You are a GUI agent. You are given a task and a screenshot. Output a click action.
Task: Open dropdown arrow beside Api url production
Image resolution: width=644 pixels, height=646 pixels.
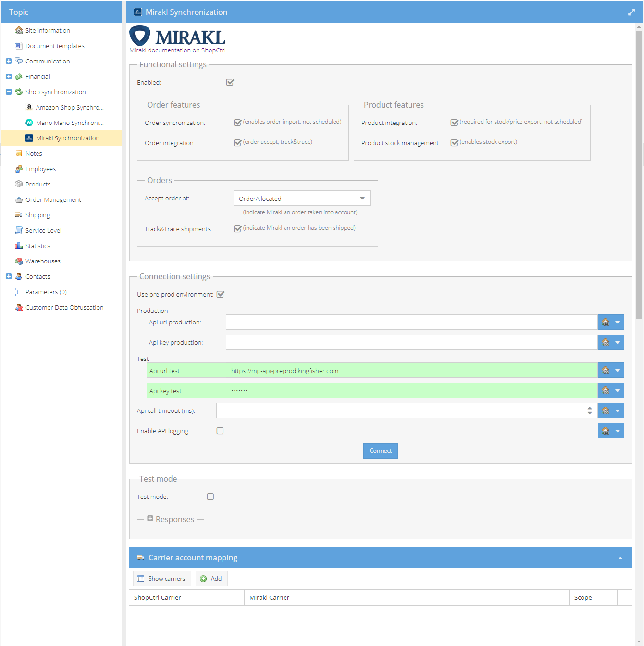618,322
